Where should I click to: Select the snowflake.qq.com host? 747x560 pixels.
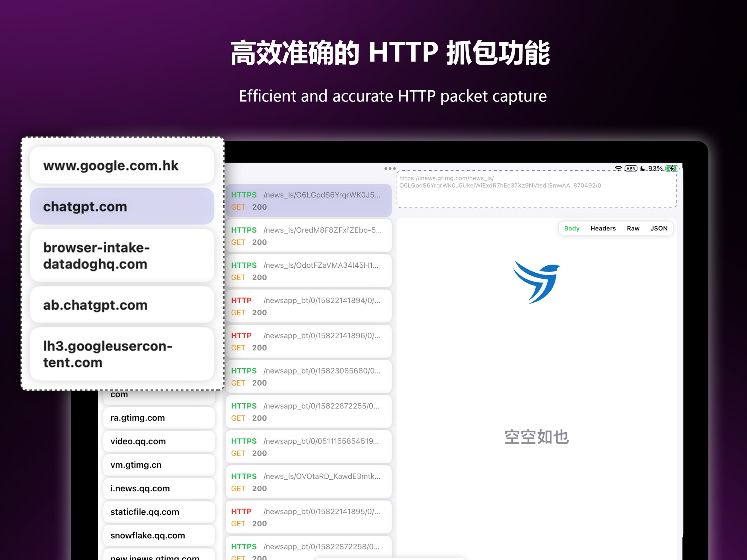(x=159, y=536)
